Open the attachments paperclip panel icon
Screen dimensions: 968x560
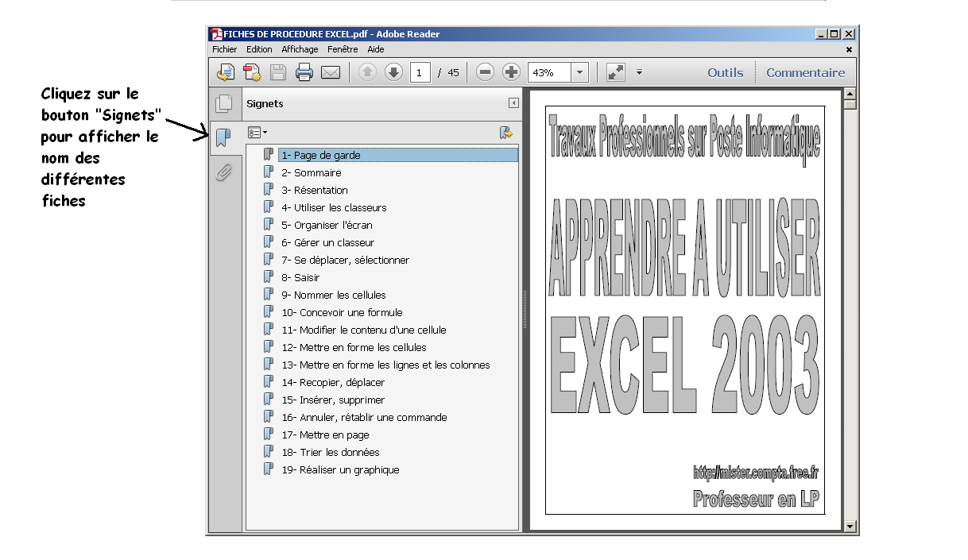click(223, 172)
